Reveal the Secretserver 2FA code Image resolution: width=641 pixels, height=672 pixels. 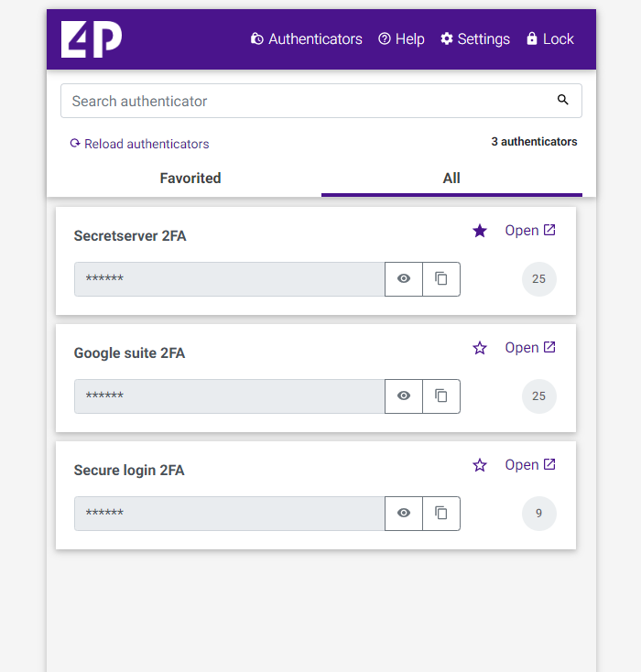[x=404, y=279]
